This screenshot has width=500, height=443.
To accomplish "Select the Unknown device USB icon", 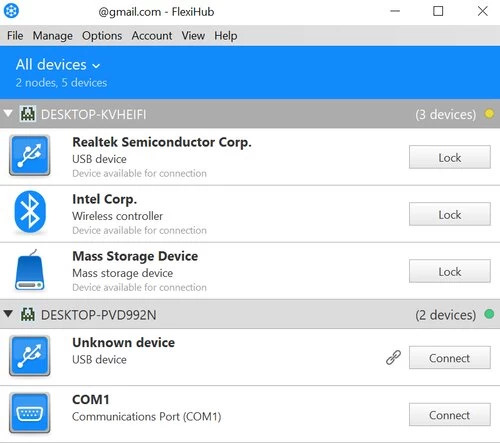I will [x=30, y=356].
